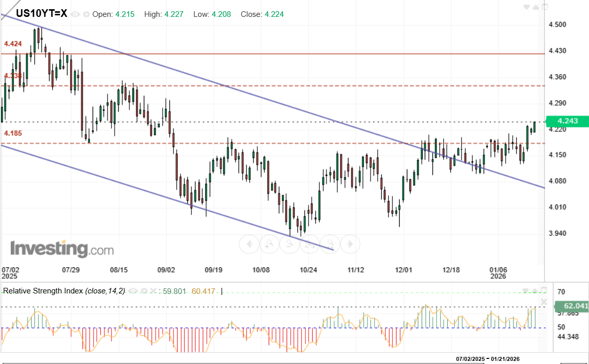The image size is (589, 364).
Task: Move main chart pane down arrow
Action: coord(527,7)
